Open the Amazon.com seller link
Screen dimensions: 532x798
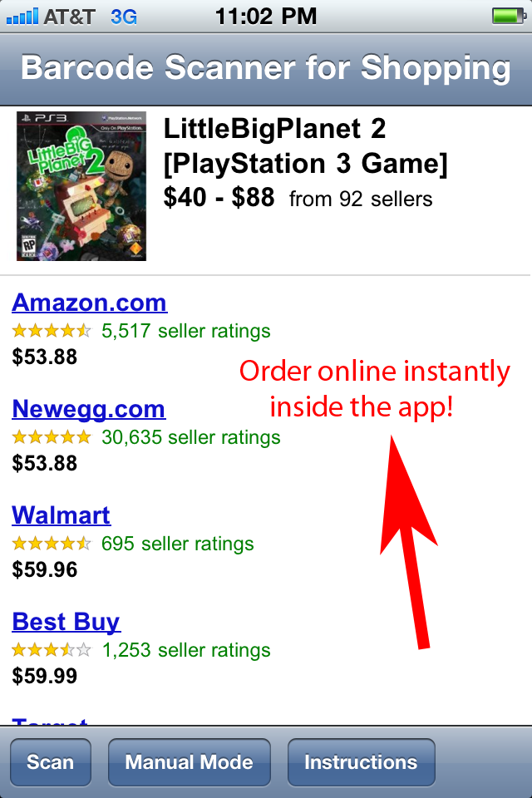tap(89, 303)
